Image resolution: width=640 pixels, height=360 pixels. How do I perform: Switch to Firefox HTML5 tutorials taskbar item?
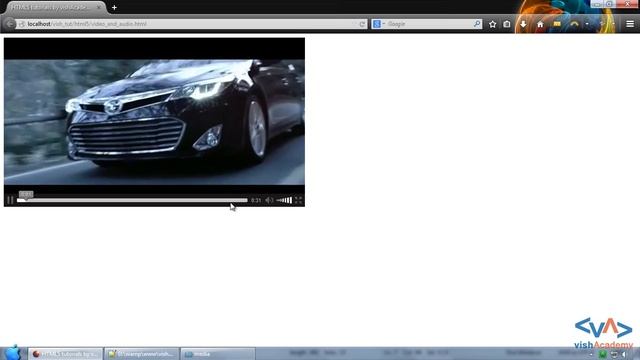[65, 354]
